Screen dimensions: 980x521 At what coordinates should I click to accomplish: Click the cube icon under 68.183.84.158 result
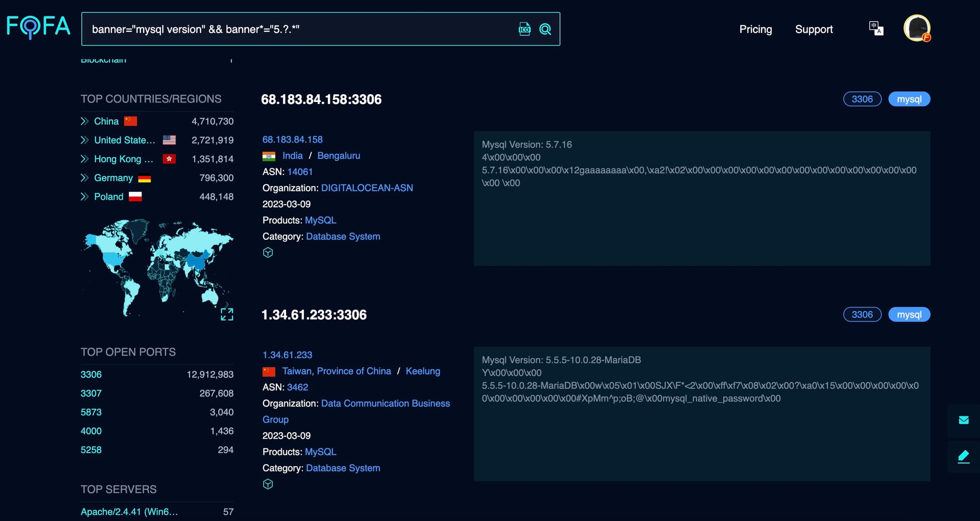point(268,252)
